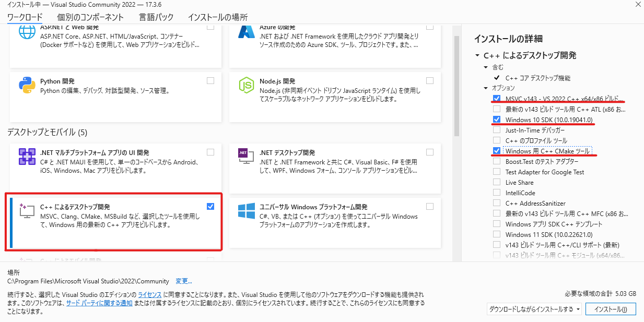Click the C++ デスクトップ開発 monitor icon
This screenshot has height=322, width=644.
(x=26, y=210)
